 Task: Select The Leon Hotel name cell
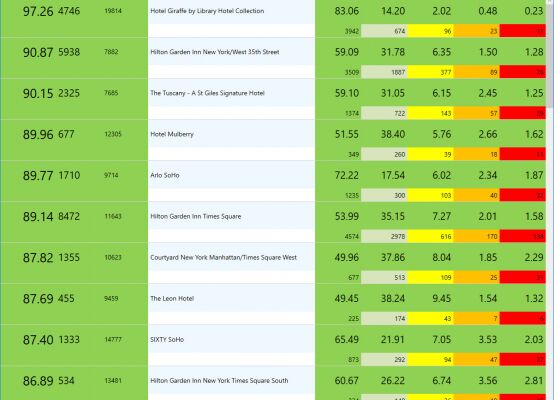click(x=231, y=299)
